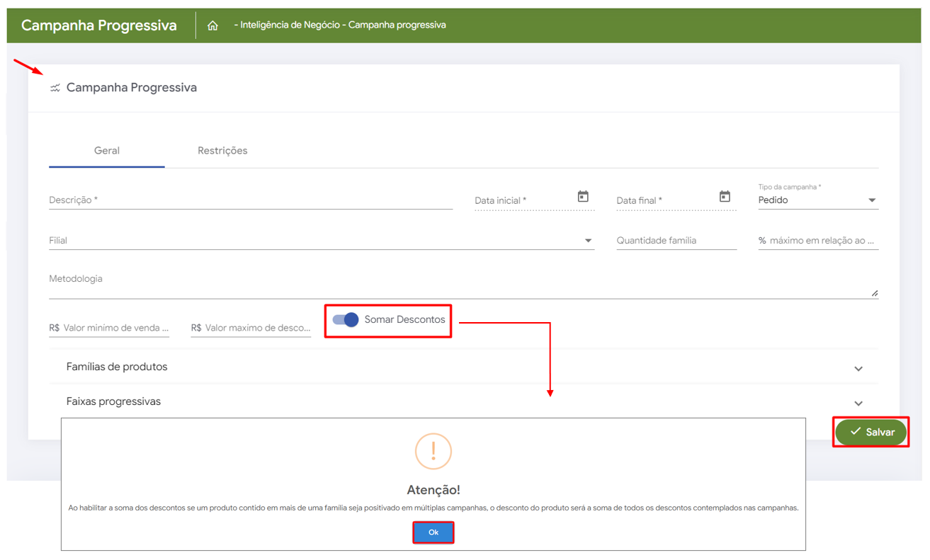Viewport: 930px width, 560px height.
Task: Click the home icon in header
Action: pos(212,25)
